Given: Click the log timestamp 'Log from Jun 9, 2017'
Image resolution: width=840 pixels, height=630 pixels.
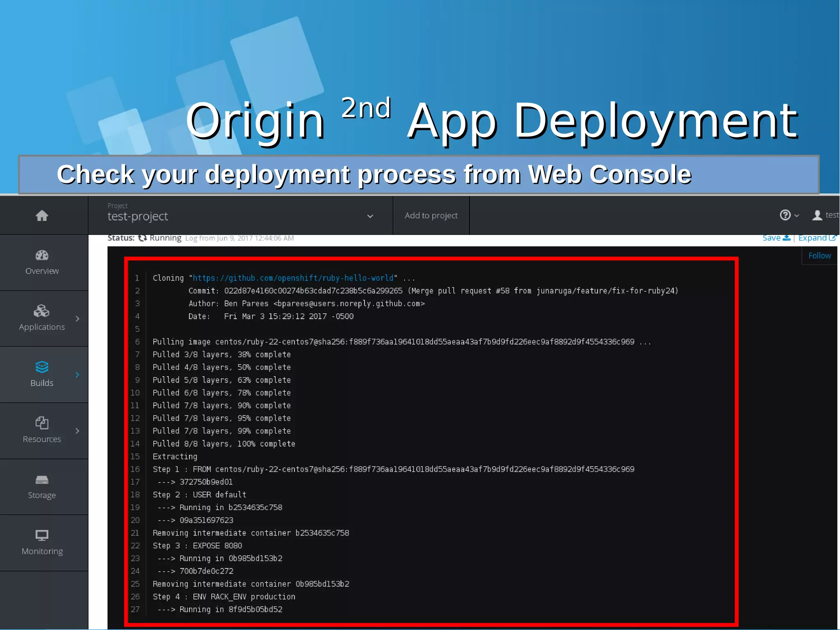Looking at the screenshot, I should (240, 238).
